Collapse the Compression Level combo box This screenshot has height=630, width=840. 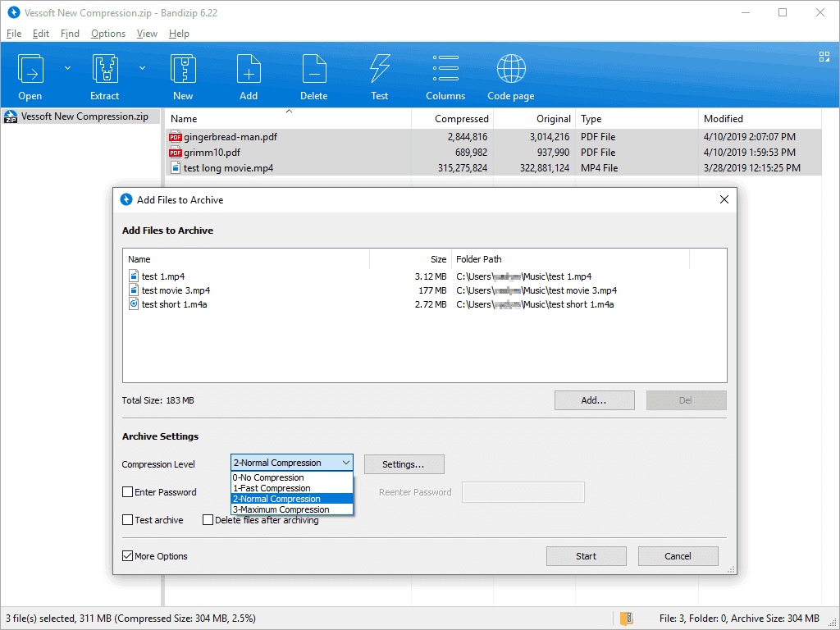[x=292, y=463]
